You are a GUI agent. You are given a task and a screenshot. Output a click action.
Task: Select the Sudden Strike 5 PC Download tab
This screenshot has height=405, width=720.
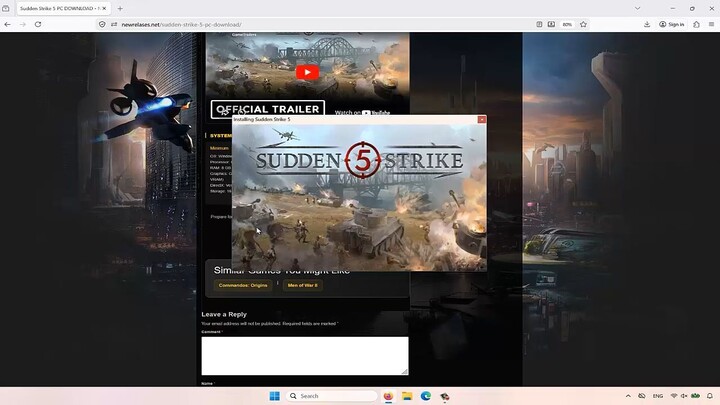point(63,8)
